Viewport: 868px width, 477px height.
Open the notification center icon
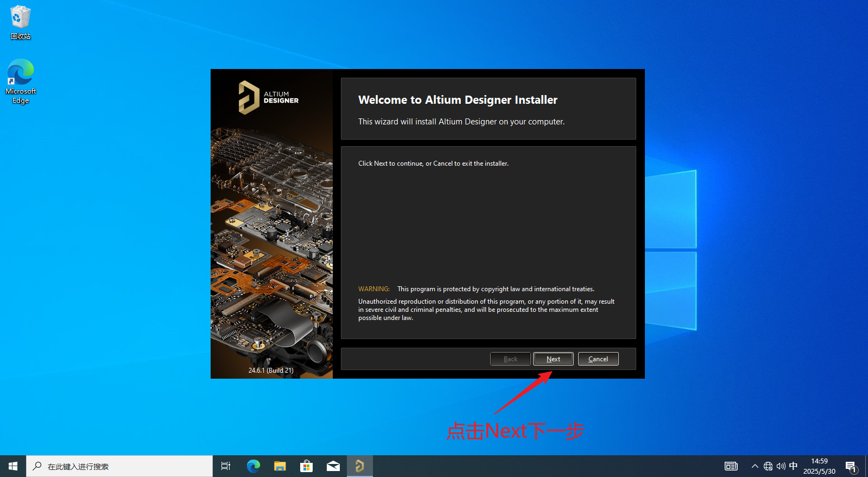coord(851,466)
